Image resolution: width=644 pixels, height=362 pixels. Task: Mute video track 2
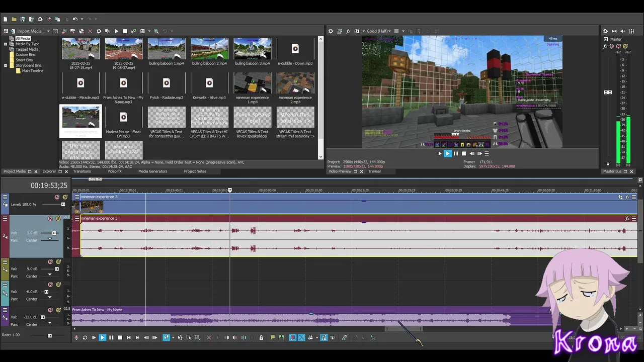(x=57, y=197)
